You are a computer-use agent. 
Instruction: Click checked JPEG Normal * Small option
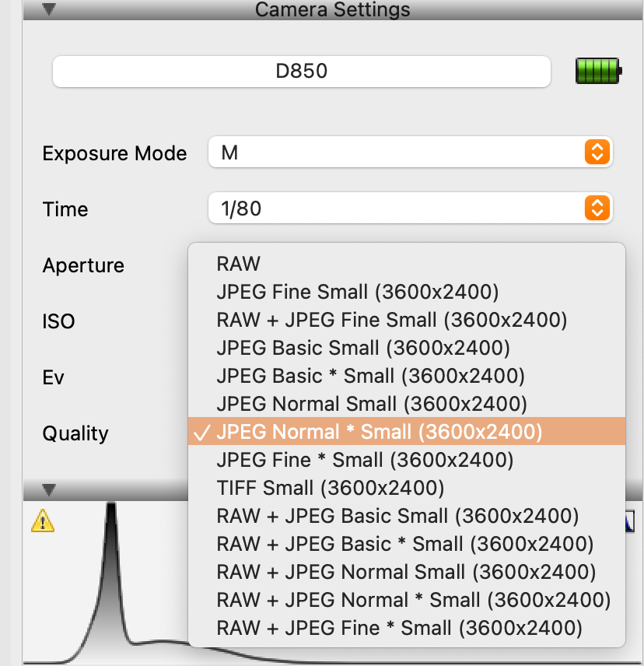pos(407,432)
